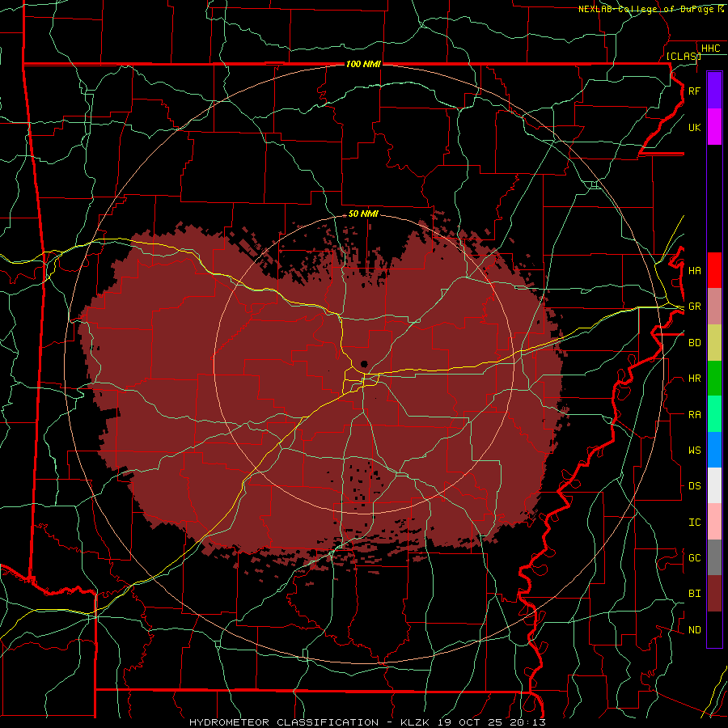Click the blue WS legend color swatch
The image size is (728, 728).
(714, 450)
